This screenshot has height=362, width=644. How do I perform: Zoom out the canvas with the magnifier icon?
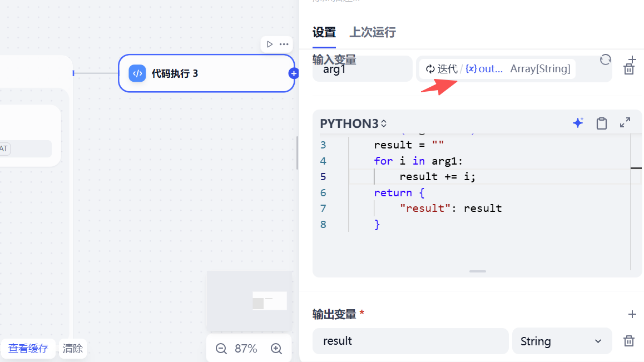(x=221, y=349)
